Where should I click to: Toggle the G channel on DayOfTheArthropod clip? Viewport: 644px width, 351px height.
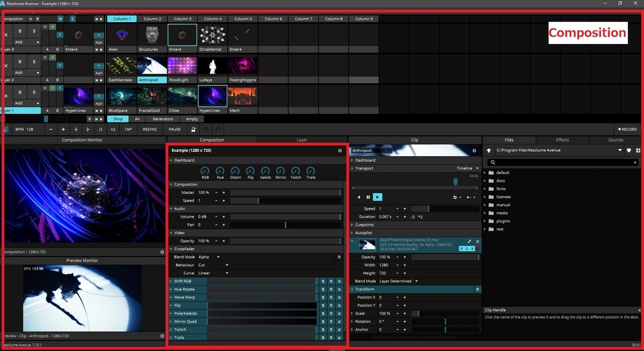(468, 249)
